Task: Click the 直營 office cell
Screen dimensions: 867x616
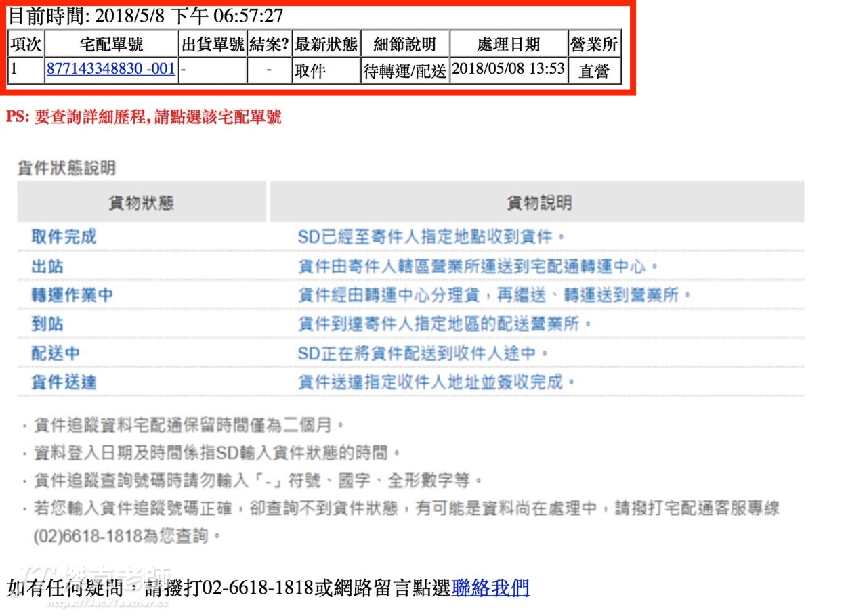Action: coord(594,71)
